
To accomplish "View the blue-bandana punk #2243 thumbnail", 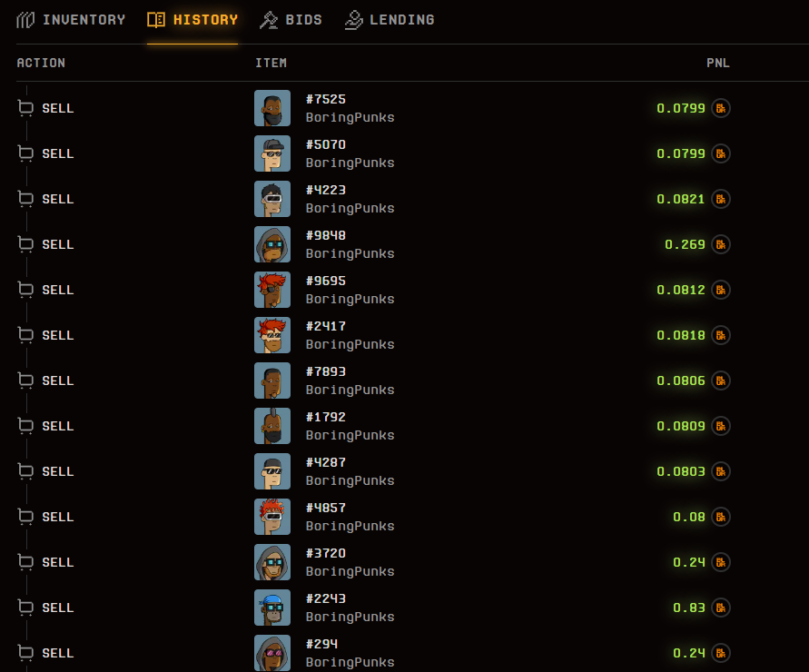I will (272, 608).
